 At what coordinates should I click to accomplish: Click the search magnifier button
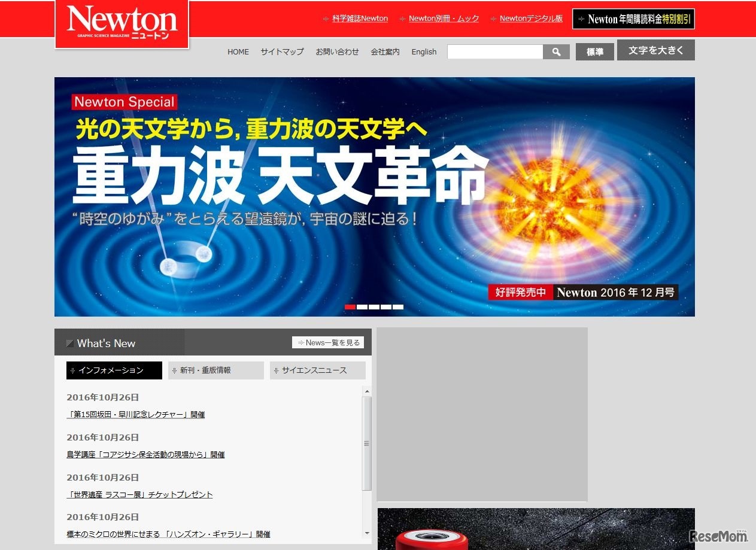tap(556, 52)
